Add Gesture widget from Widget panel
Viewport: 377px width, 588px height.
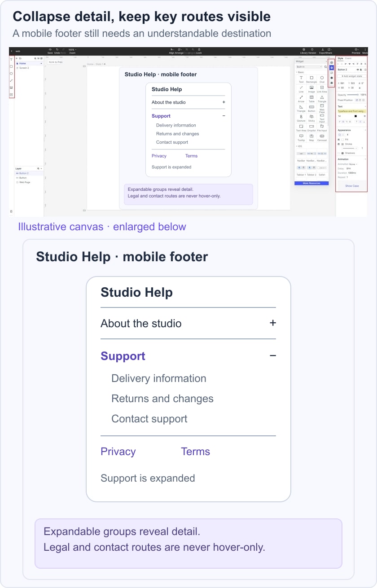pos(301,118)
